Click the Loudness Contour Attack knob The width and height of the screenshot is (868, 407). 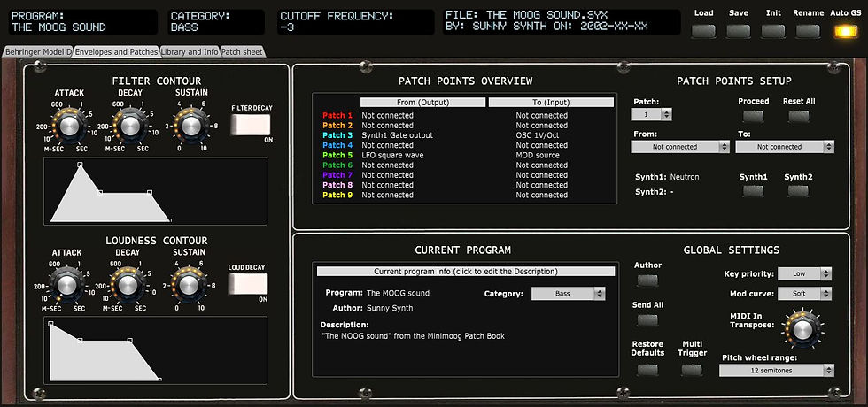tap(67, 285)
